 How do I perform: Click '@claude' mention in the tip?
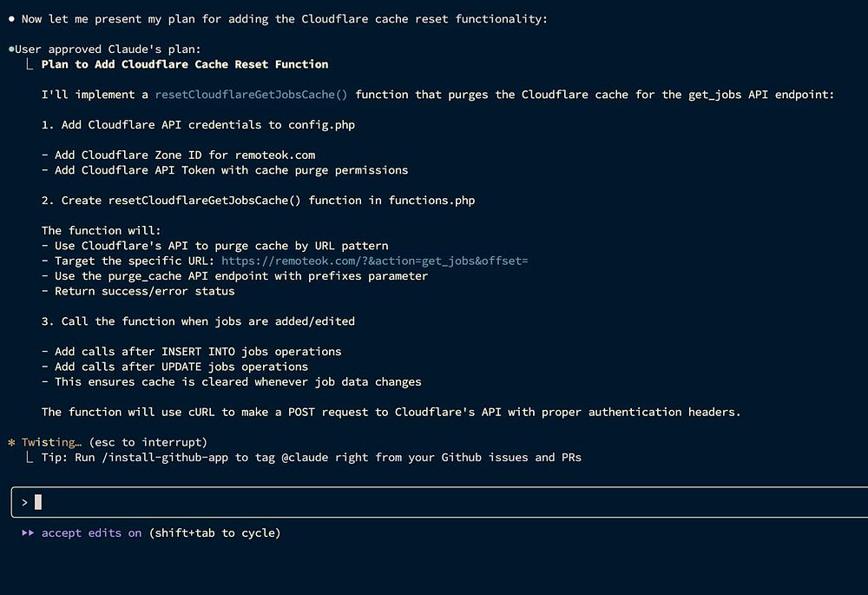pos(305,457)
